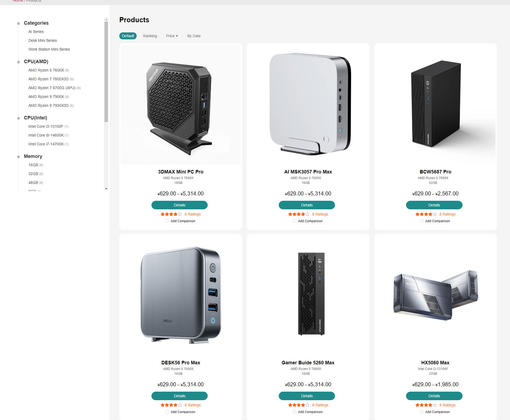Filter products by Intel Core i3-13100F
This screenshot has width=510, height=420.
point(46,126)
